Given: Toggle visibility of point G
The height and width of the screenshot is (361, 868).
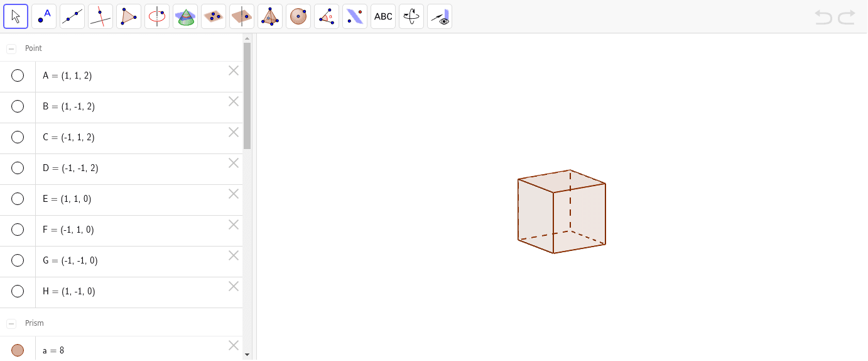Looking at the screenshot, I should [x=18, y=260].
